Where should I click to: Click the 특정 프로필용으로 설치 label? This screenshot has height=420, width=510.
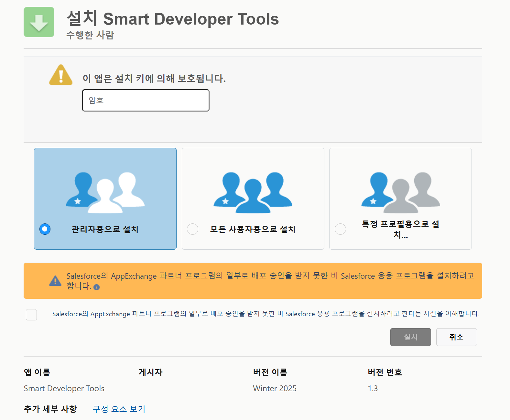(x=401, y=229)
